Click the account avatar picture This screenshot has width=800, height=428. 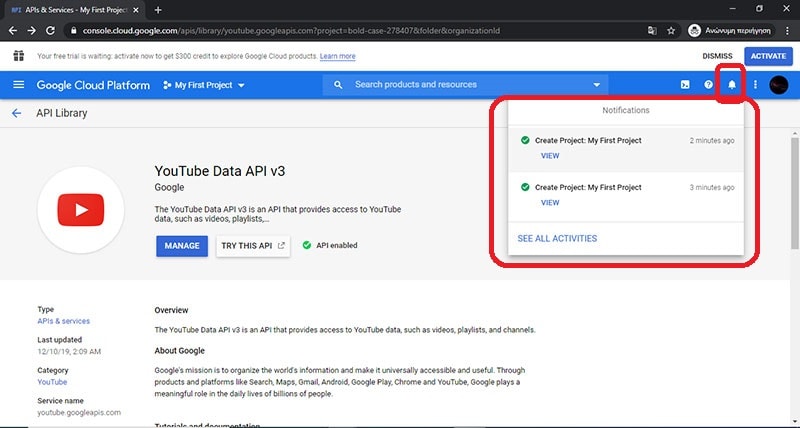(x=779, y=85)
